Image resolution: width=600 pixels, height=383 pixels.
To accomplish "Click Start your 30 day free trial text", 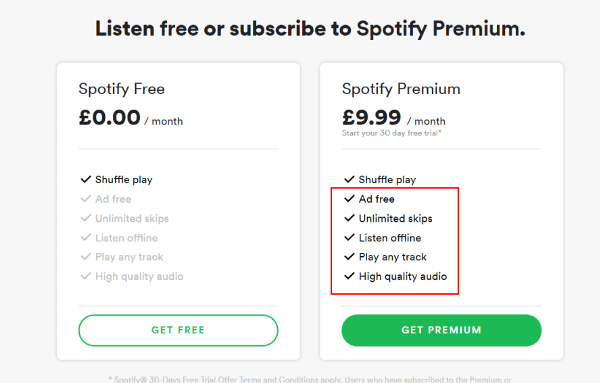I will 391,133.
